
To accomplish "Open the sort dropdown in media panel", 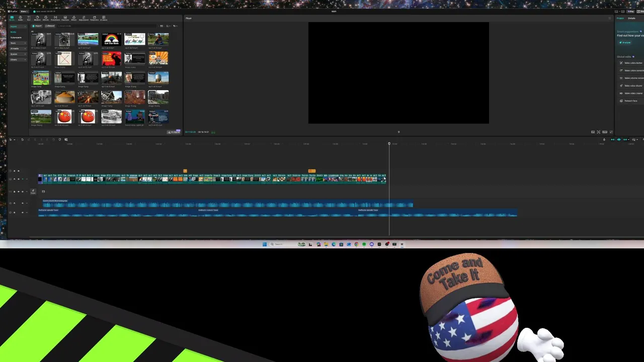I will (x=168, y=26).
